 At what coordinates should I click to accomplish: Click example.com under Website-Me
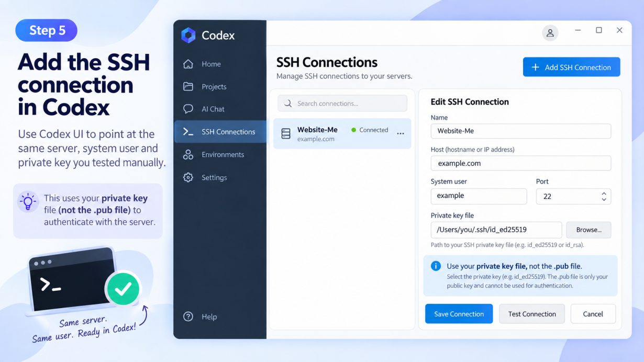[x=316, y=139]
